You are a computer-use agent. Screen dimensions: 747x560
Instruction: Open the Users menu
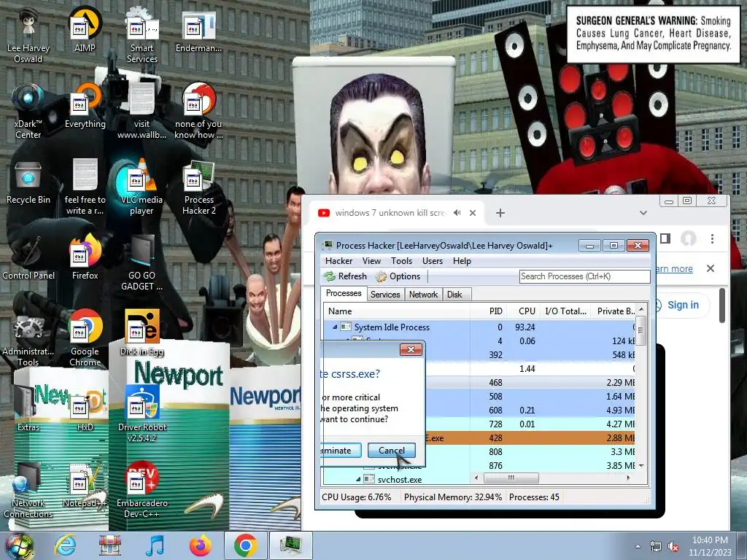[x=433, y=261]
